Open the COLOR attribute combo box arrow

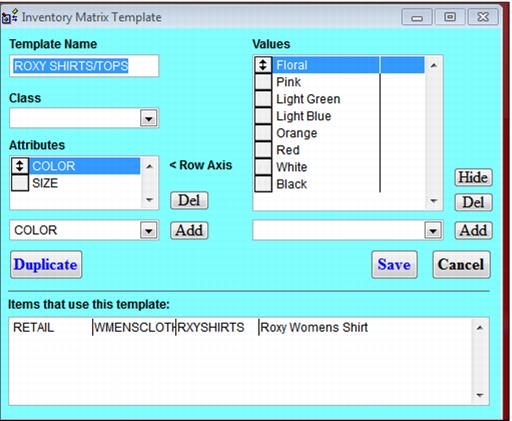149,230
